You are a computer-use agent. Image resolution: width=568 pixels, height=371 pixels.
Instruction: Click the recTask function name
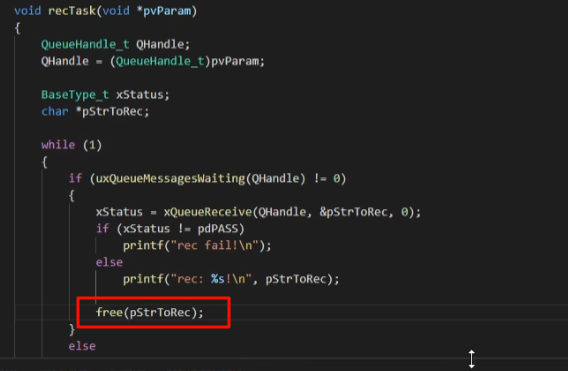point(72,11)
